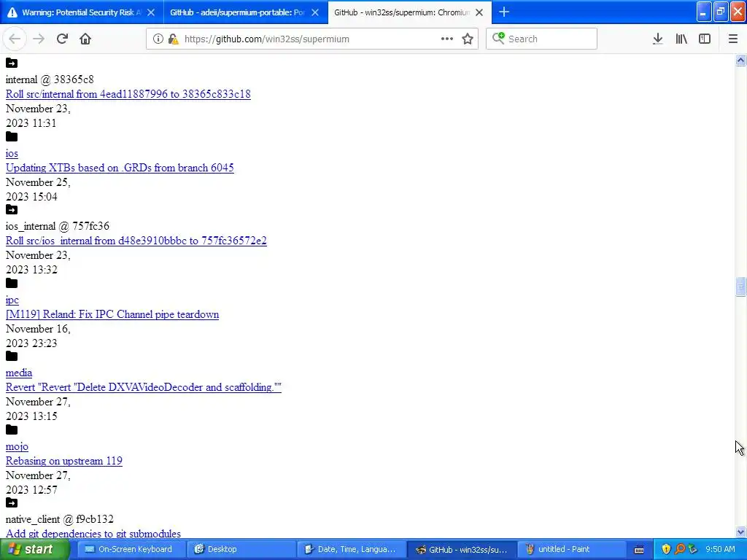The image size is (747, 560).
Task: Click the page scrollbar down arrow
Action: (740, 532)
